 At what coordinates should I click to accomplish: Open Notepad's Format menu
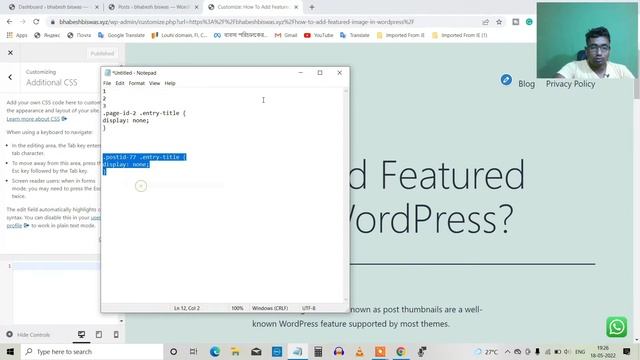pos(137,83)
